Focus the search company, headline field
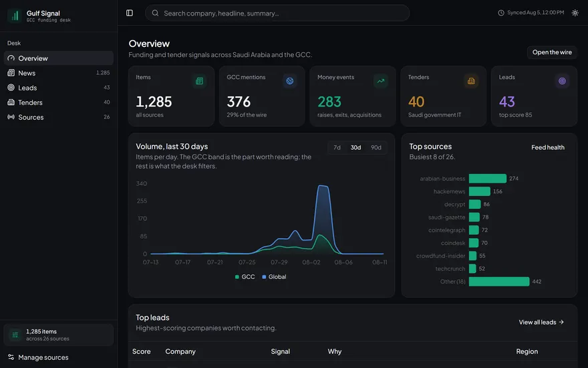The width and height of the screenshot is (588, 368). 277,13
